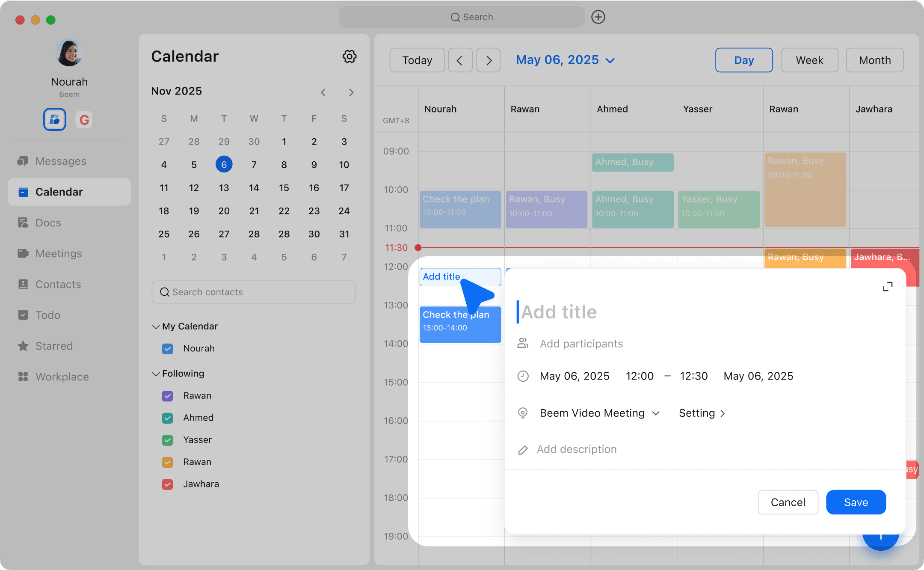Open the Starred section
Image resolution: width=924 pixels, height=570 pixels.
coord(54,346)
